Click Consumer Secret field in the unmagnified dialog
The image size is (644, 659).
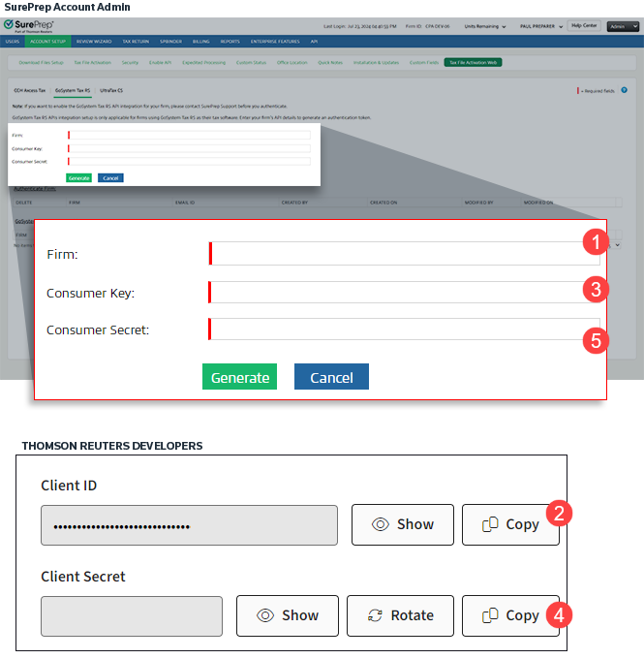(189, 161)
